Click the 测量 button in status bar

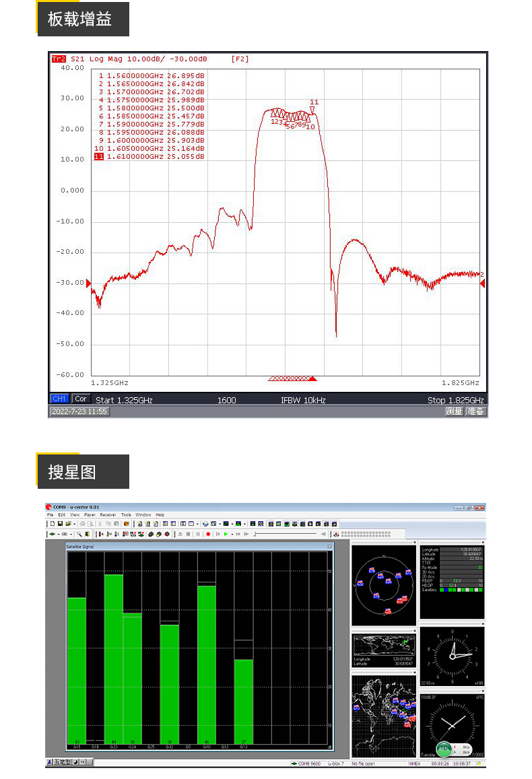pyautogui.click(x=454, y=411)
